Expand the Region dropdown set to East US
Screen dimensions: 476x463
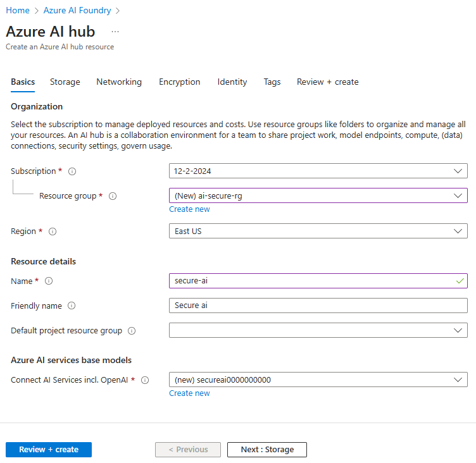pos(318,231)
